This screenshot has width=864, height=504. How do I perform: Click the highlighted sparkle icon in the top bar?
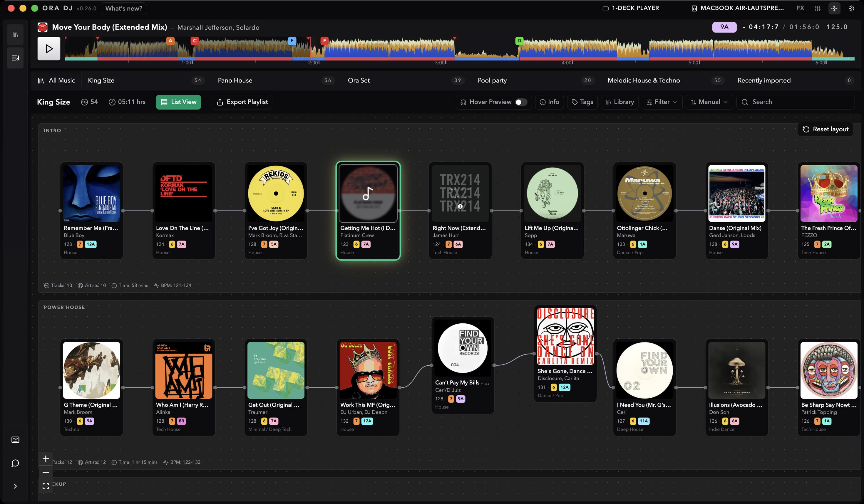834,8
